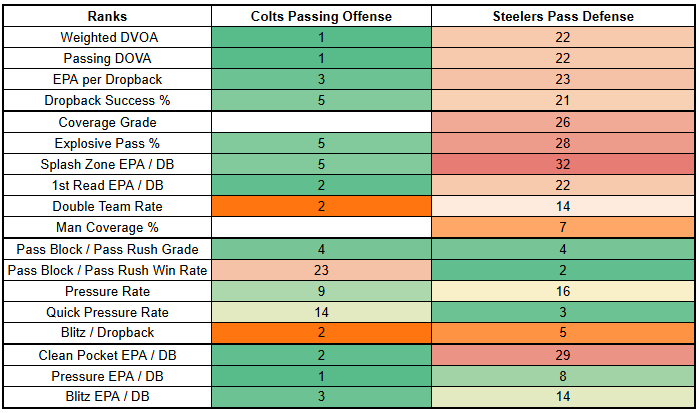
Task: Click Steelers red Splash Zone EPA cell
Action: tap(565, 164)
